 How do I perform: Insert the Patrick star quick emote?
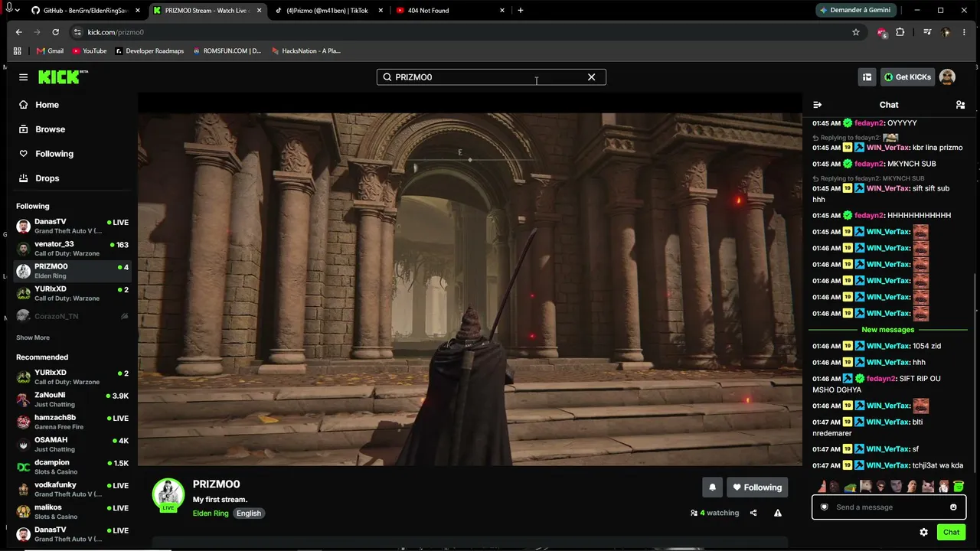coord(823,487)
